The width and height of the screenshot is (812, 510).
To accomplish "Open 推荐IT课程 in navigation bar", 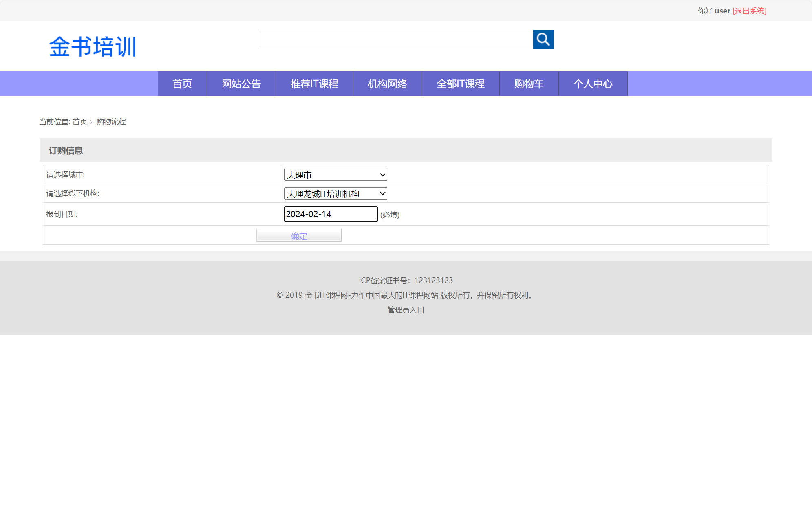I will pos(314,84).
